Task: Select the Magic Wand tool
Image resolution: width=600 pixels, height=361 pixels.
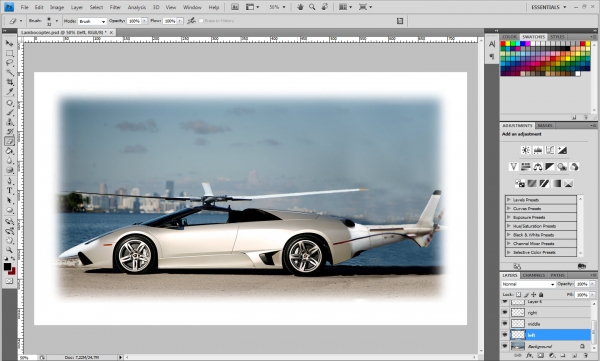Action: (9, 72)
